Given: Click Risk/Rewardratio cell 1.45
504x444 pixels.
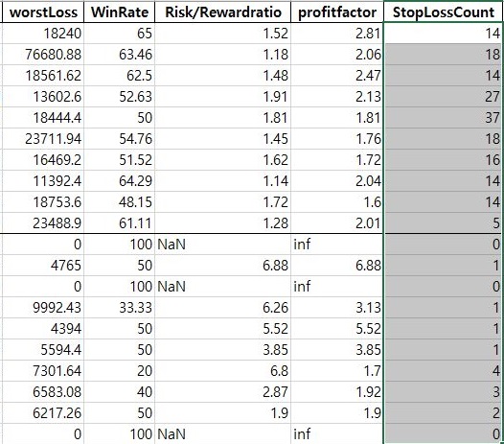Looking at the screenshot, I should click(x=222, y=139).
